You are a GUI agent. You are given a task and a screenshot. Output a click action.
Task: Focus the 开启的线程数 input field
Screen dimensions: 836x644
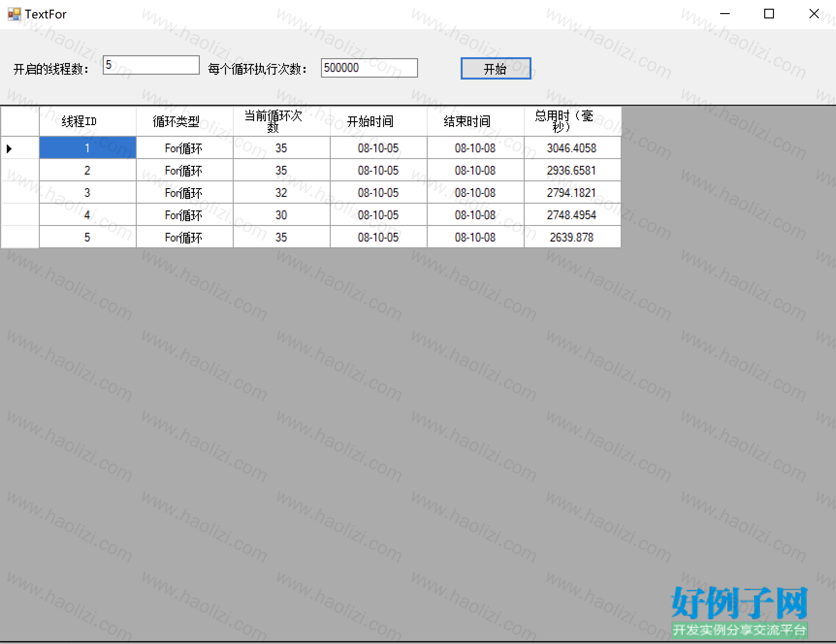tap(151, 65)
